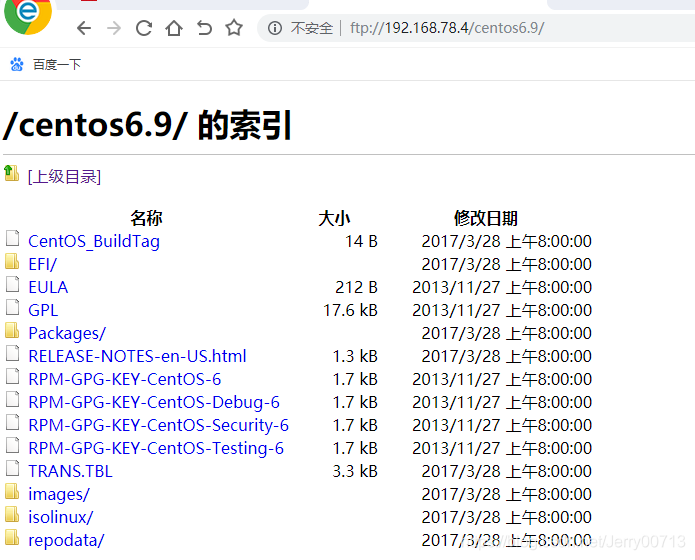The width and height of the screenshot is (695, 560).
Task: Click the 修改日期 column header
Action: (x=485, y=218)
